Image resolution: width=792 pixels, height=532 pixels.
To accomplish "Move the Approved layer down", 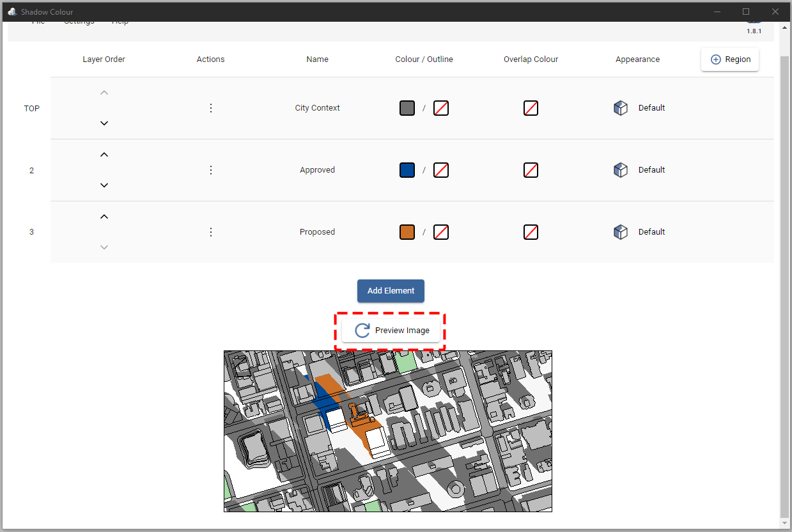I will click(x=104, y=185).
